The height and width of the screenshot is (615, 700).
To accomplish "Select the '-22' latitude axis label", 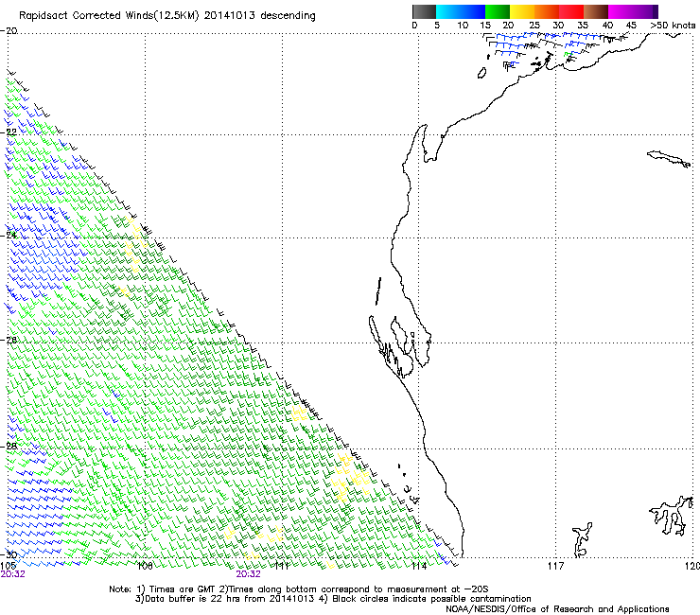I will (x=9, y=132).
